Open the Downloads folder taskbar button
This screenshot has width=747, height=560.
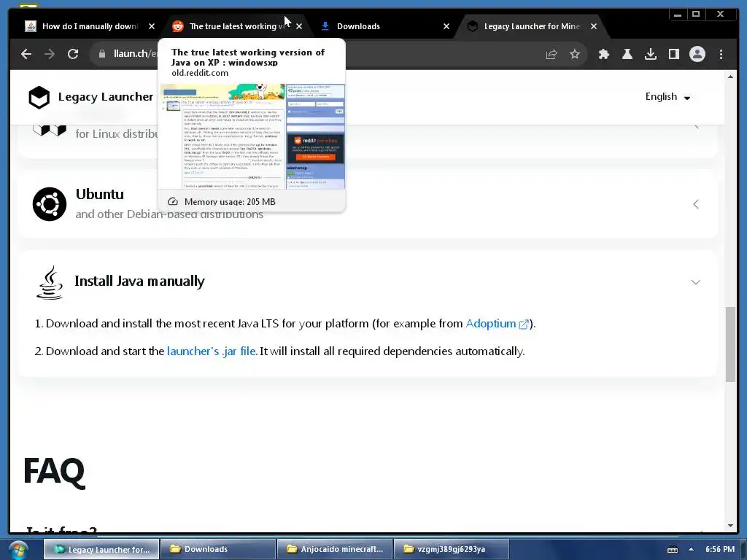pos(218,550)
